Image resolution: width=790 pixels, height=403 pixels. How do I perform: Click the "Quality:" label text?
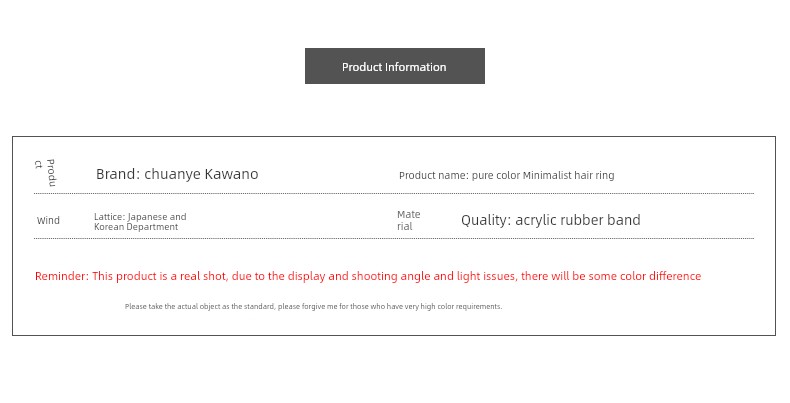(x=486, y=220)
